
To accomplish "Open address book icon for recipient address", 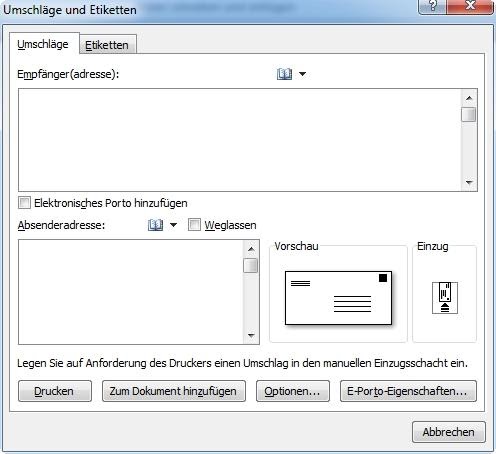I will 284,74.
